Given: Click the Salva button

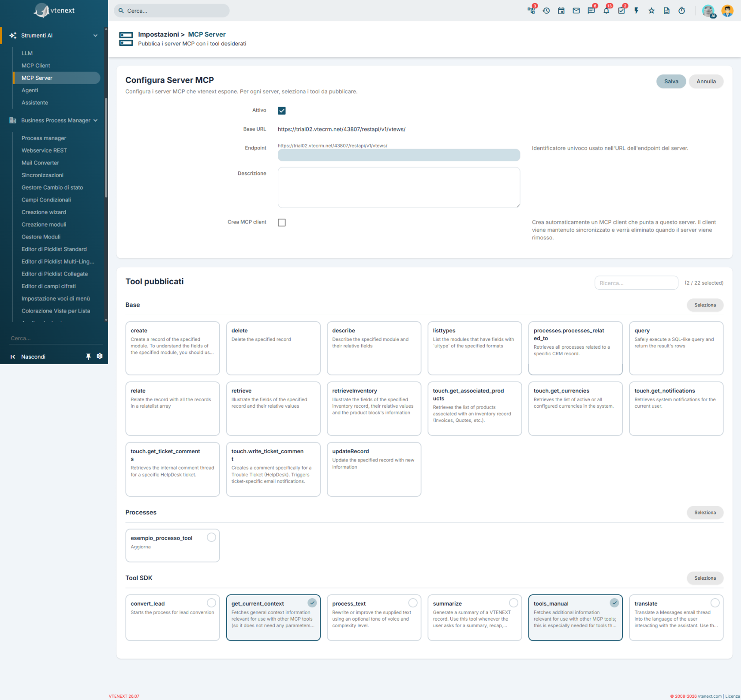Looking at the screenshot, I should click(671, 82).
